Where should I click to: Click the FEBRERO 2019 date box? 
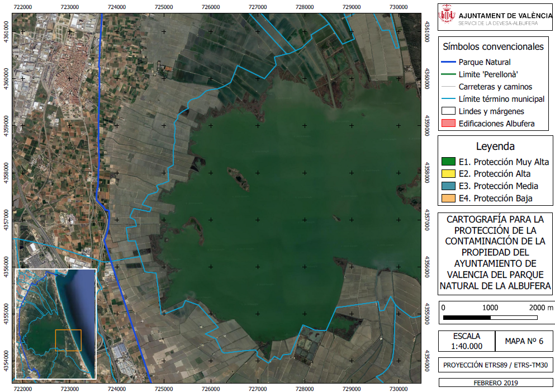(496, 383)
